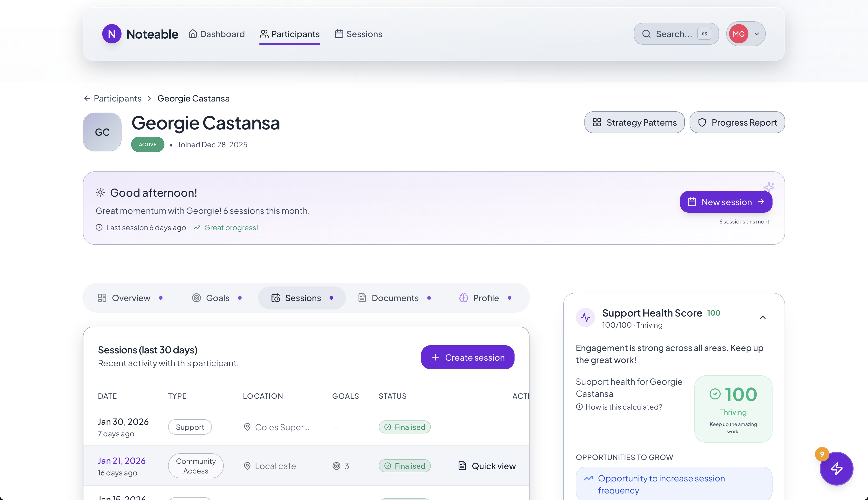868x500 pixels.
Task: Open the Progress Report
Action: click(x=737, y=123)
